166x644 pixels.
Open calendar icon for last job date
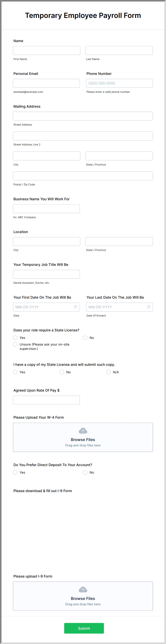point(149,307)
